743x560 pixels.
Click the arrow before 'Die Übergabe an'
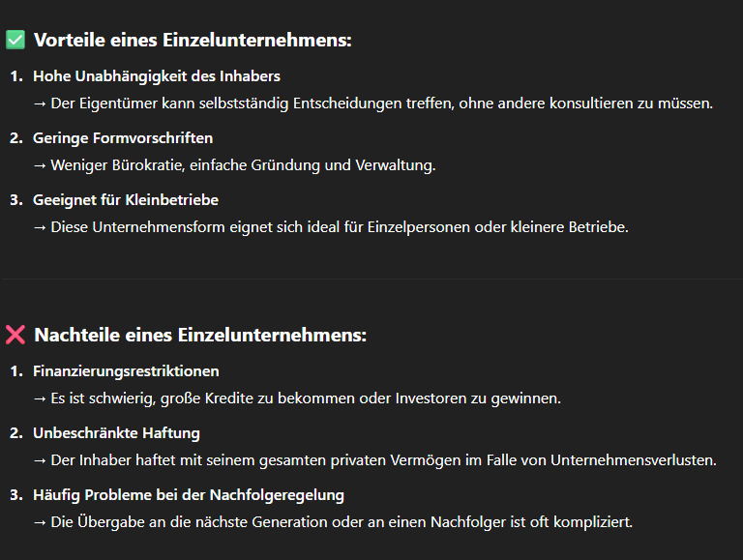coord(40,523)
